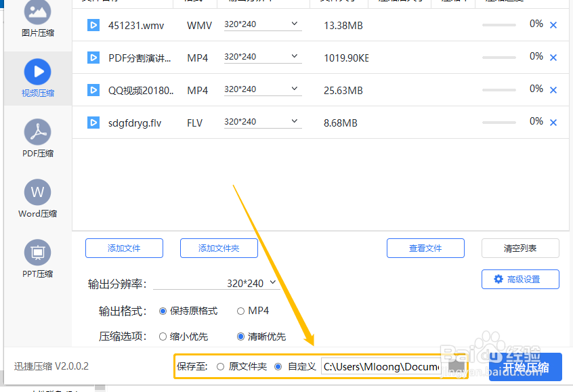This screenshot has height=392, width=573.
Task: Open 高级设置 advanced settings
Action: (x=520, y=279)
